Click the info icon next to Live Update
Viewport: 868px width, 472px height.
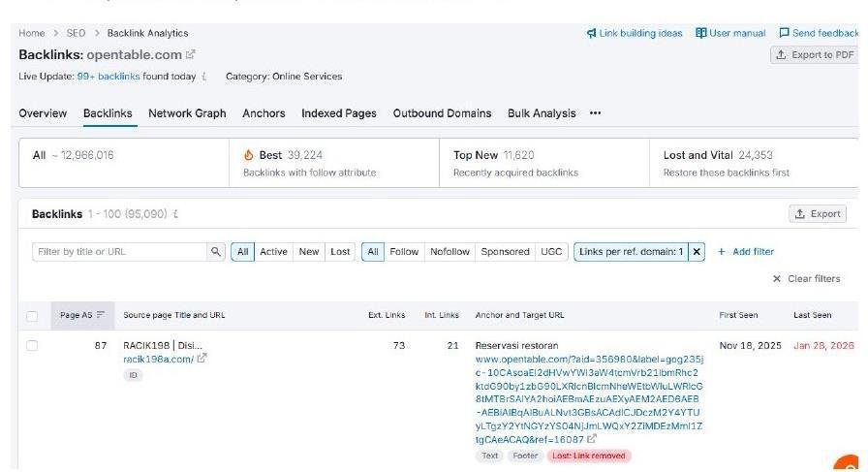204,77
